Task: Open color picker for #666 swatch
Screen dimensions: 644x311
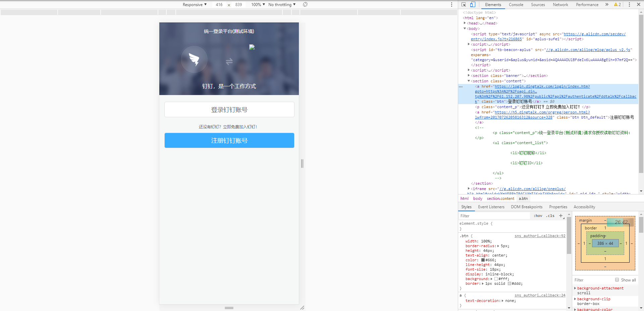Action: tap(483, 260)
